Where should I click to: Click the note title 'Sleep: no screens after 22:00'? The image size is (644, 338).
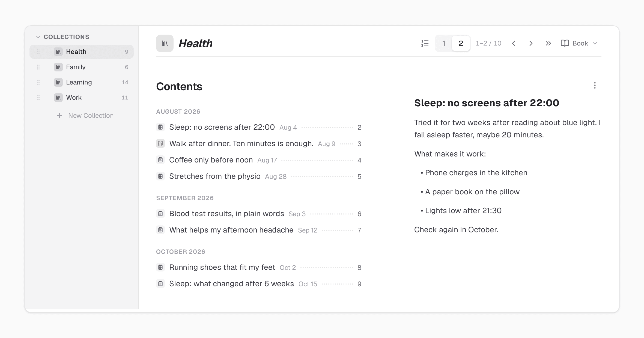coord(487,103)
